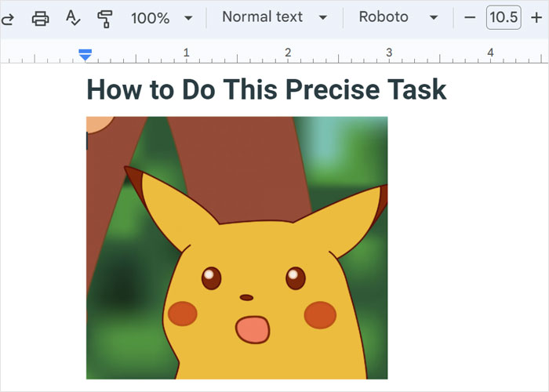549x392 pixels.
Task: Print the document using the printer icon
Action: tap(41, 18)
